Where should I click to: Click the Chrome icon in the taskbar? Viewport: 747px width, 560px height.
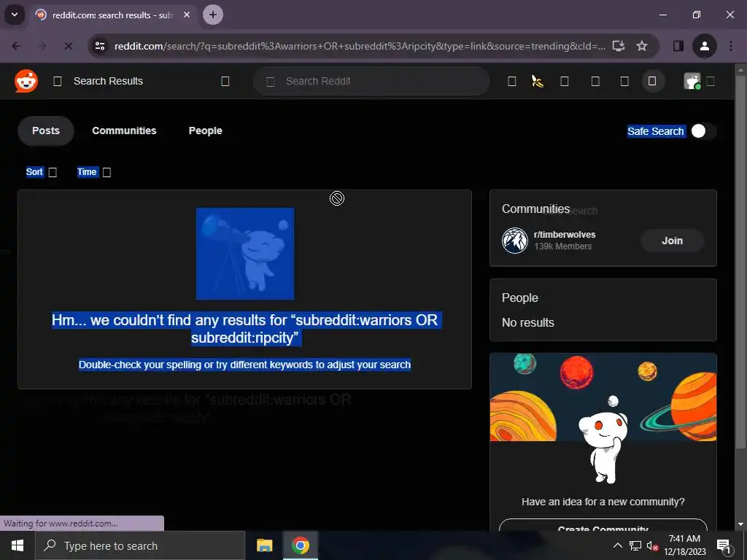300,545
